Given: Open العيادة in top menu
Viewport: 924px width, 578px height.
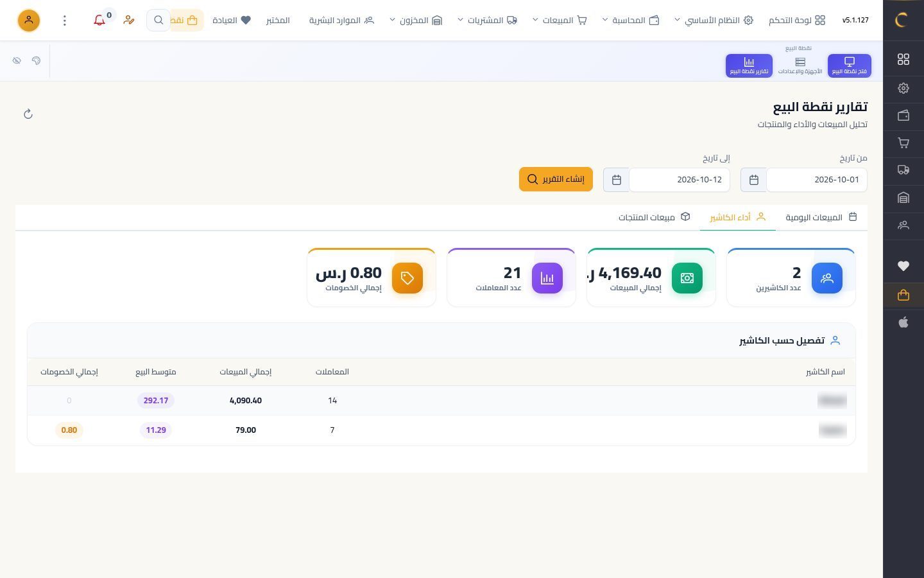Looking at the screenshot, I should pyautogui.click(x=232, y=20).
